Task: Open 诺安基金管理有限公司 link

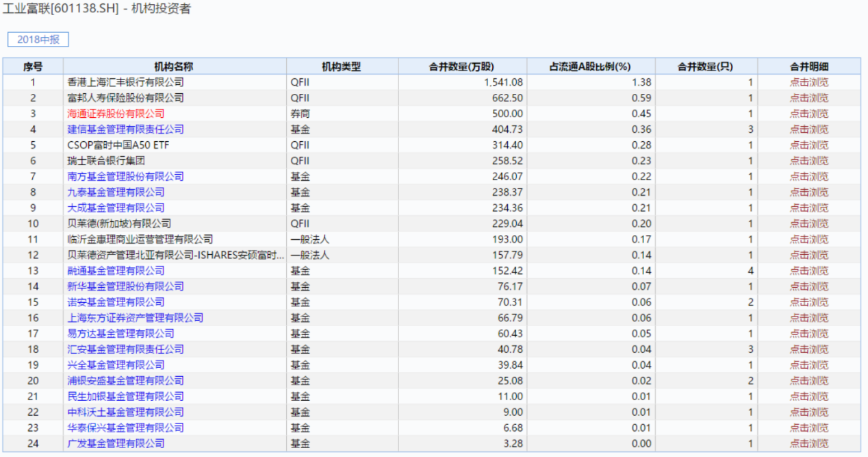Action: (x=116, y=302)
